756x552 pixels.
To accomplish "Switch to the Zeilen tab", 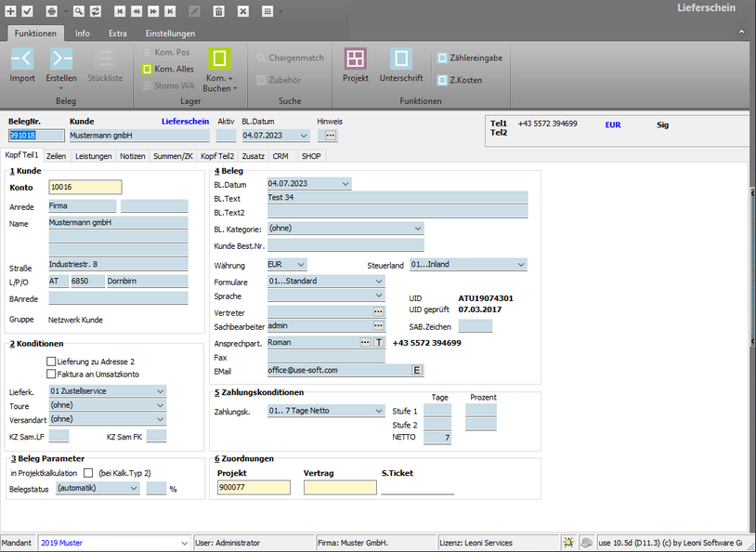I will coord(56,156).
